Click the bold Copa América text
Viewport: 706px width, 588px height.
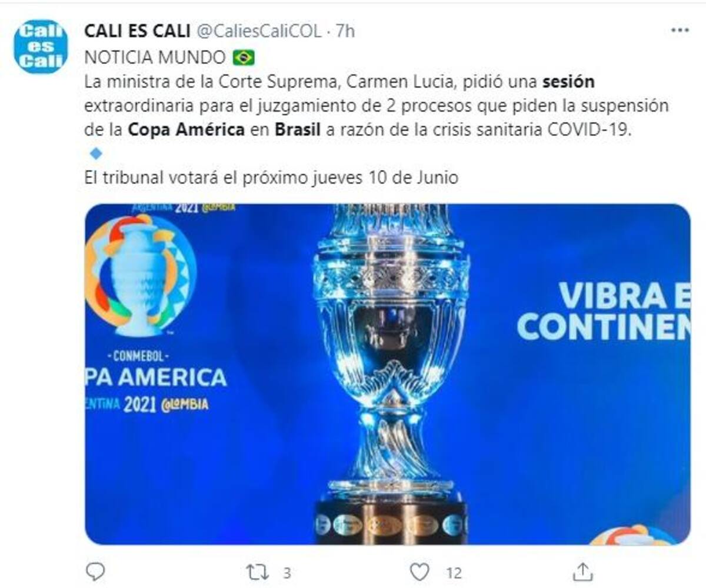[186, 129]
